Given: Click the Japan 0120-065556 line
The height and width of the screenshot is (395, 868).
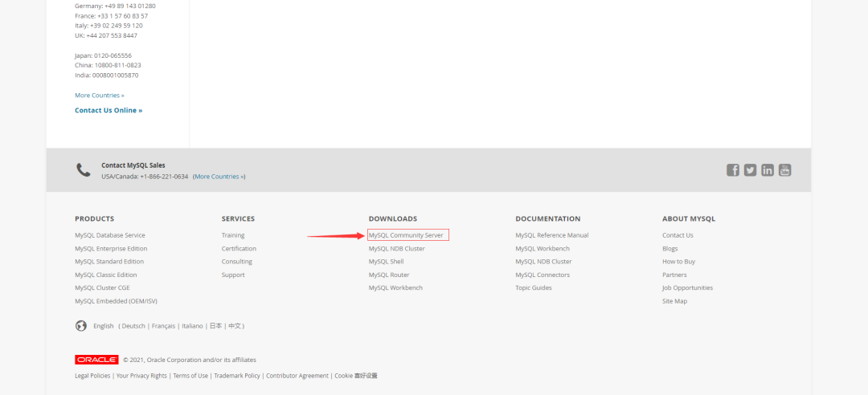Looking at the screenshot, I should click(x=103, y=55).
